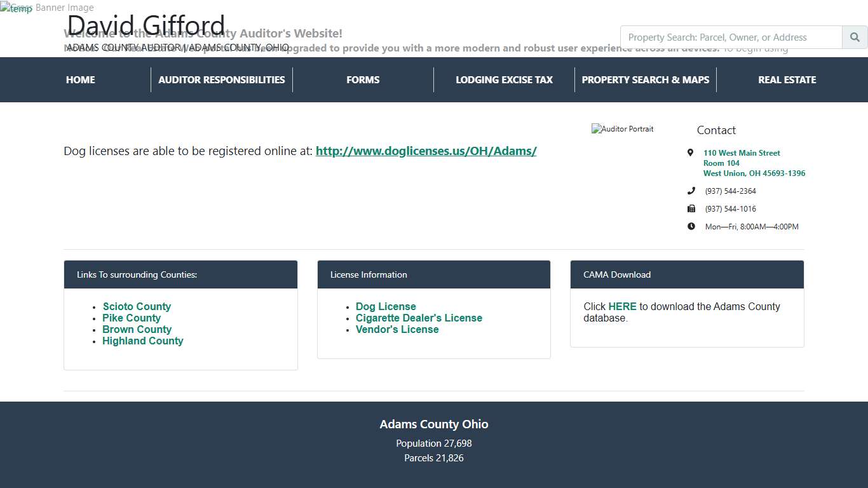Click the clock icon beside office hours
The width and height of the screenshot is (868, 488).
coord(691,226)
